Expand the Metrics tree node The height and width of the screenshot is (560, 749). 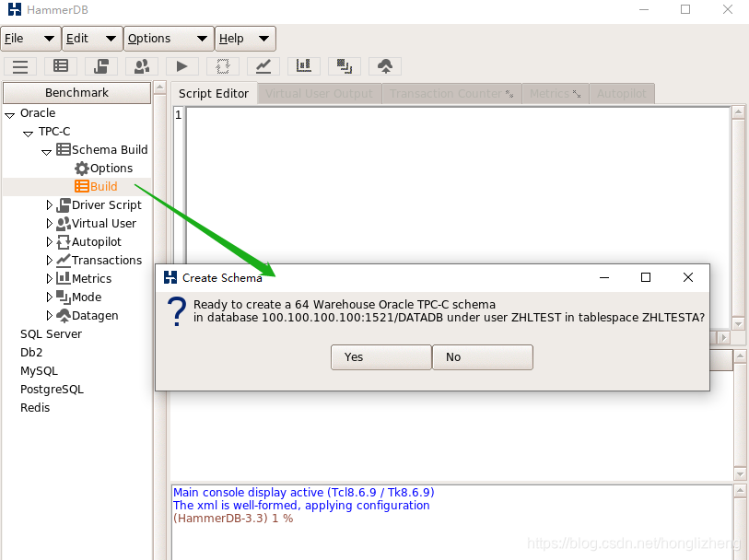point(49,278)
